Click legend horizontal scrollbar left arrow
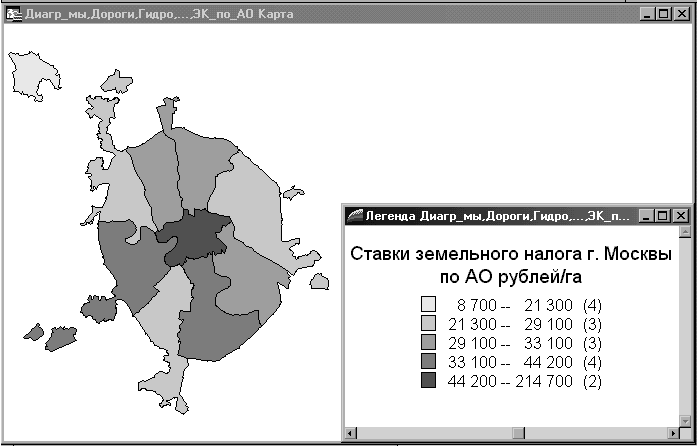 351,433
